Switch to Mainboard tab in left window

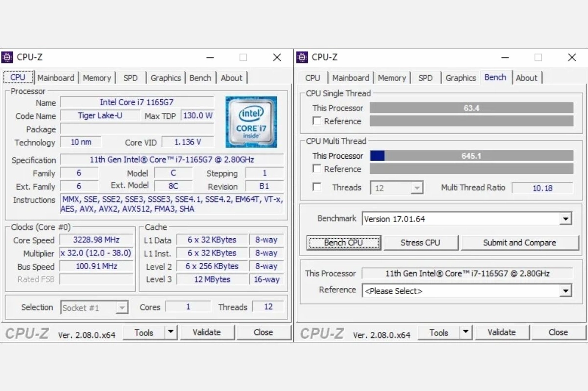[56, 78]
